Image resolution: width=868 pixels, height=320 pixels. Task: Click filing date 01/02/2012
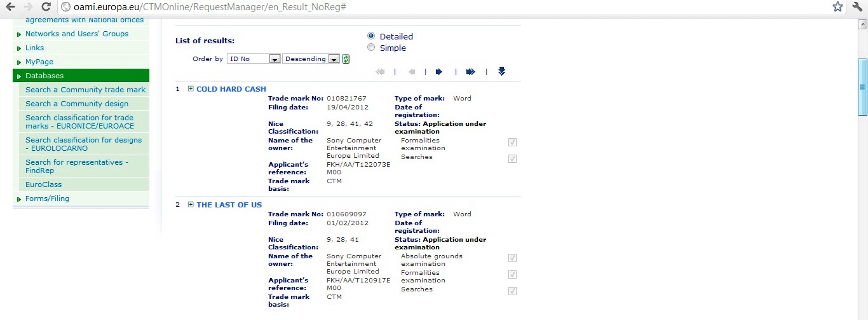pyautogui.click(x=347, y=223)
